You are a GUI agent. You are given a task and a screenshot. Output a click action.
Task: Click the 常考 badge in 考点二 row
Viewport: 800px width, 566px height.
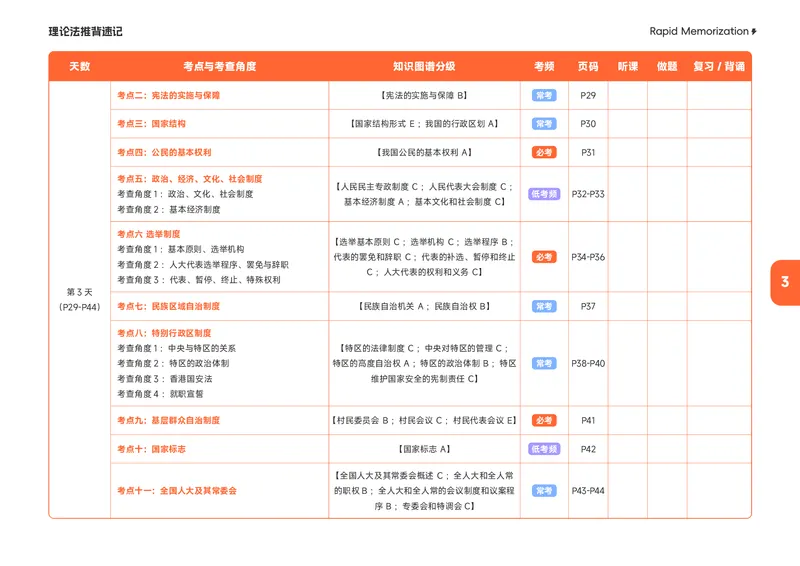point(544,95)
